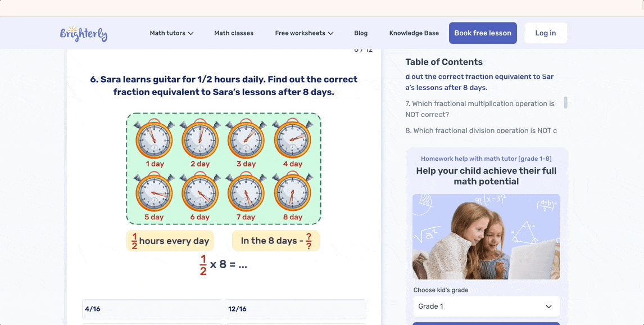Viewport: 644px width, 325px height.
Task: Click the 4 day stopwatch icon
Action: tap(292, 138)
